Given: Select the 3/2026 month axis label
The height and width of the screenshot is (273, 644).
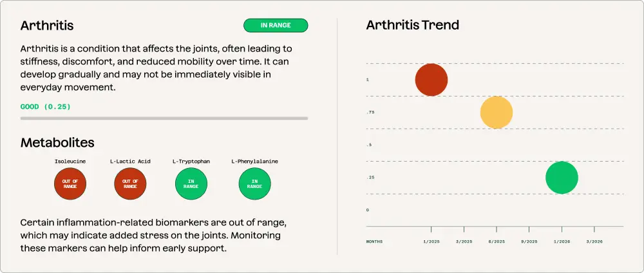Looking at the screenshot, I should (594, 241).
